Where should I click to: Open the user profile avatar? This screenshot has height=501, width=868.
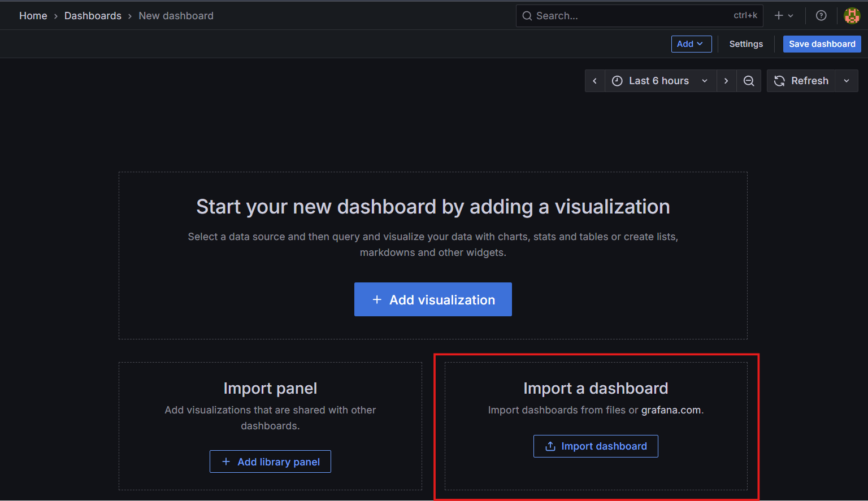(x=852, y=16)
